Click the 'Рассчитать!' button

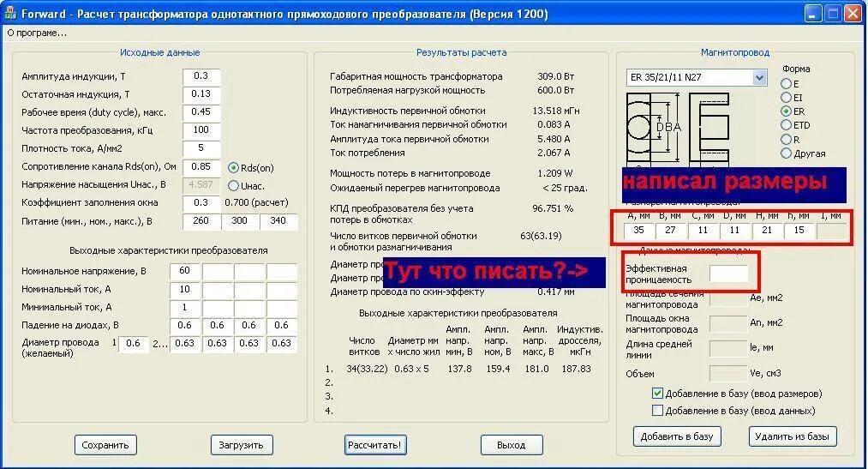click(375, 445)
